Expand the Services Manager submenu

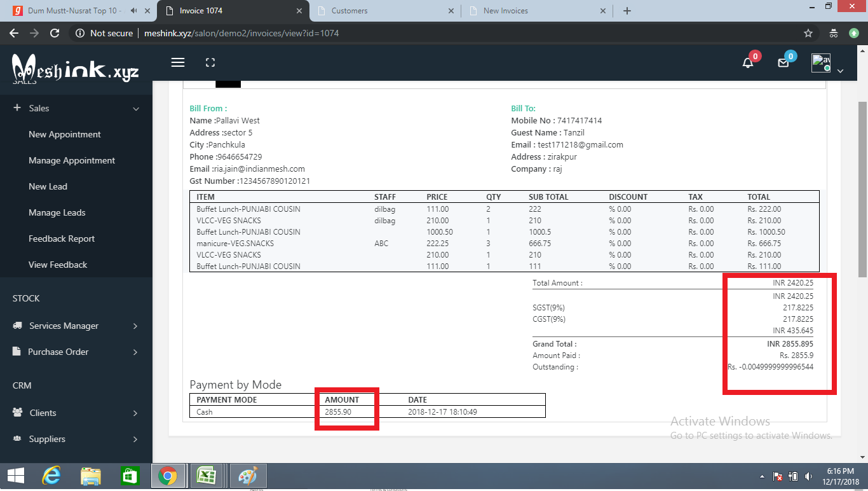click(x=76, y=326)
